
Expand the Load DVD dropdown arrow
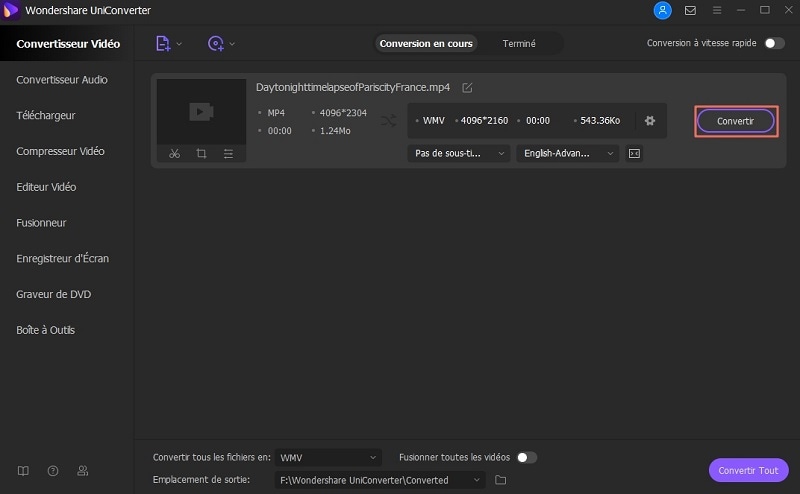click(232, 44)
